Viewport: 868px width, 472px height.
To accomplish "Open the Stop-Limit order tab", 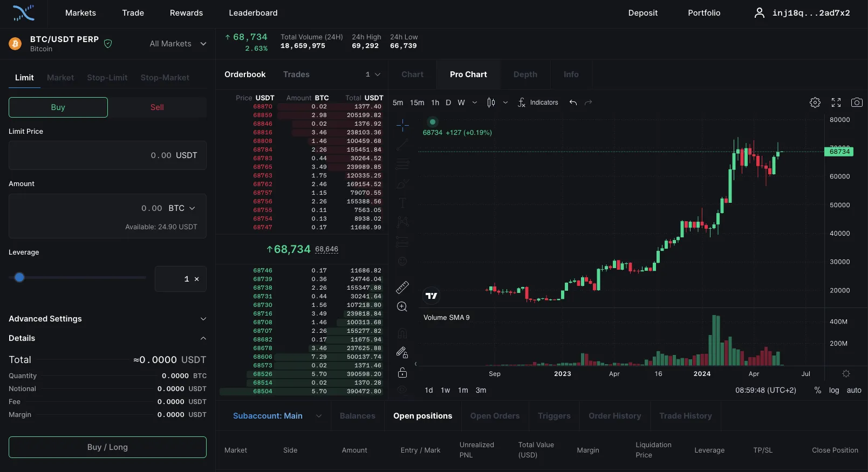I will click(107, 78).
